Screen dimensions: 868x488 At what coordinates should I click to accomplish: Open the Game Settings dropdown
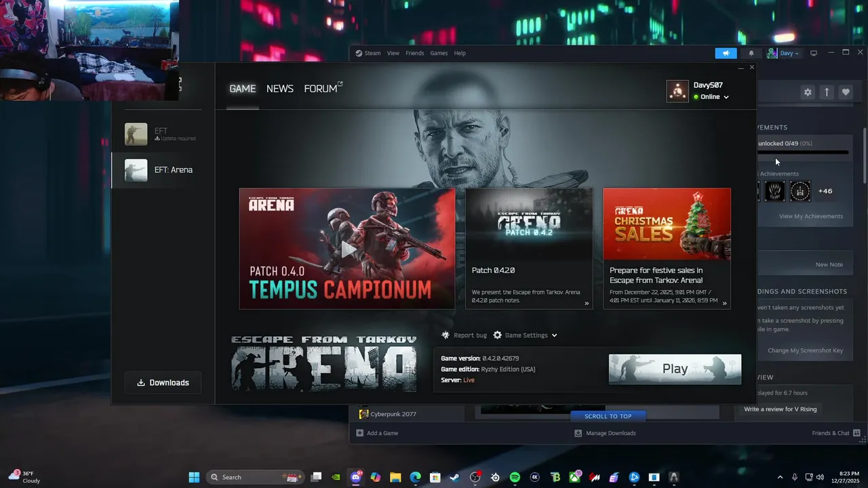(x=526, y=335)
